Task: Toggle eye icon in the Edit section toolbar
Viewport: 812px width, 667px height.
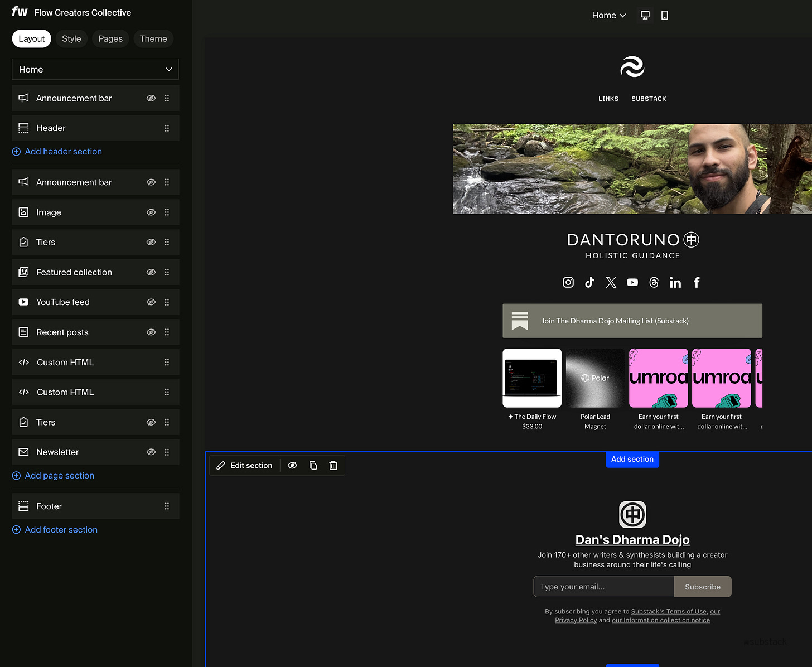Action: [x=292, y=465]
